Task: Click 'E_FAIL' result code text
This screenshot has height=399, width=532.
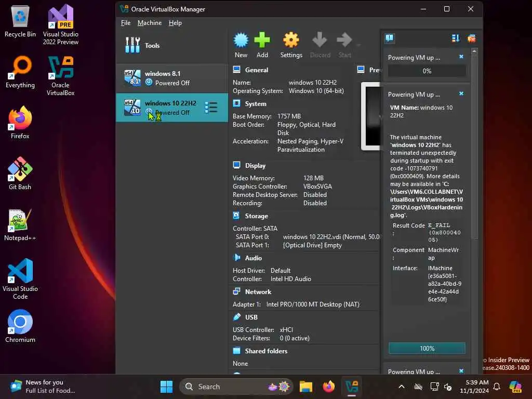Action: click(x=438, y=225)
